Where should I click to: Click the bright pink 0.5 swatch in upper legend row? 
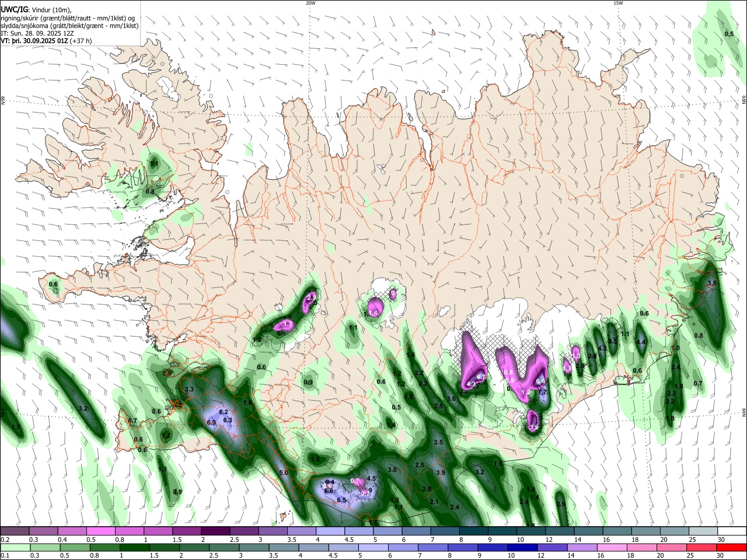coord(101,531)
